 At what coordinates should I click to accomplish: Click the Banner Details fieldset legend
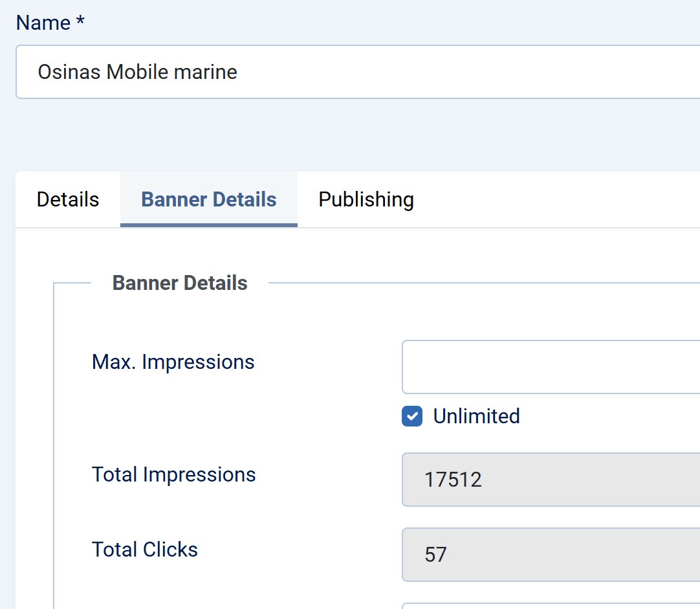coord(180,283)
